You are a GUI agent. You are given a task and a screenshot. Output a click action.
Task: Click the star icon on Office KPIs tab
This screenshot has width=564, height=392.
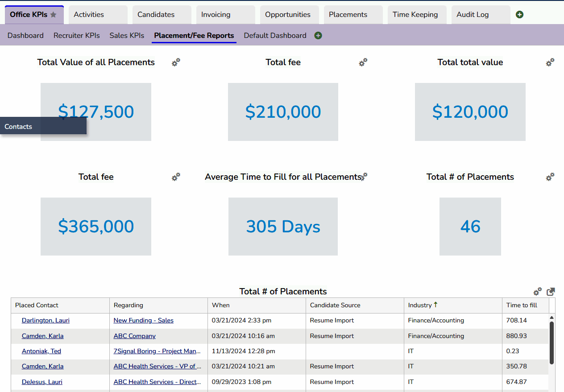point(54,15)
